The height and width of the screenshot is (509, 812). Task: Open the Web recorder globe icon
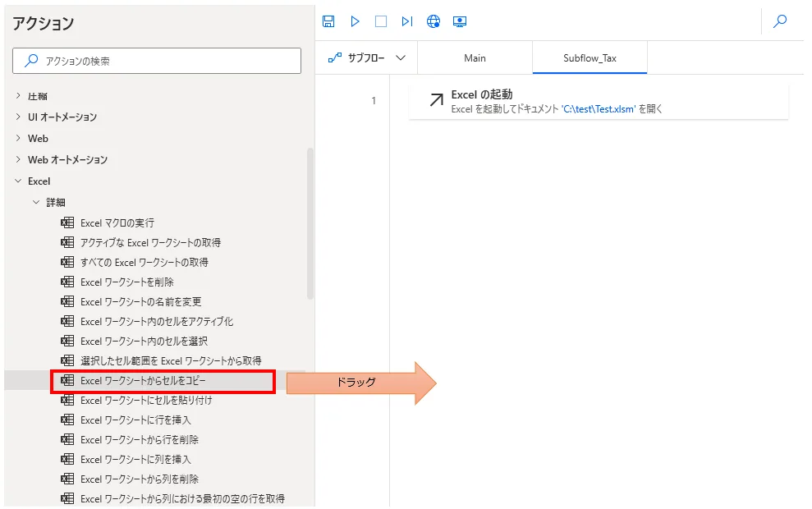click(x=434, y=21)
